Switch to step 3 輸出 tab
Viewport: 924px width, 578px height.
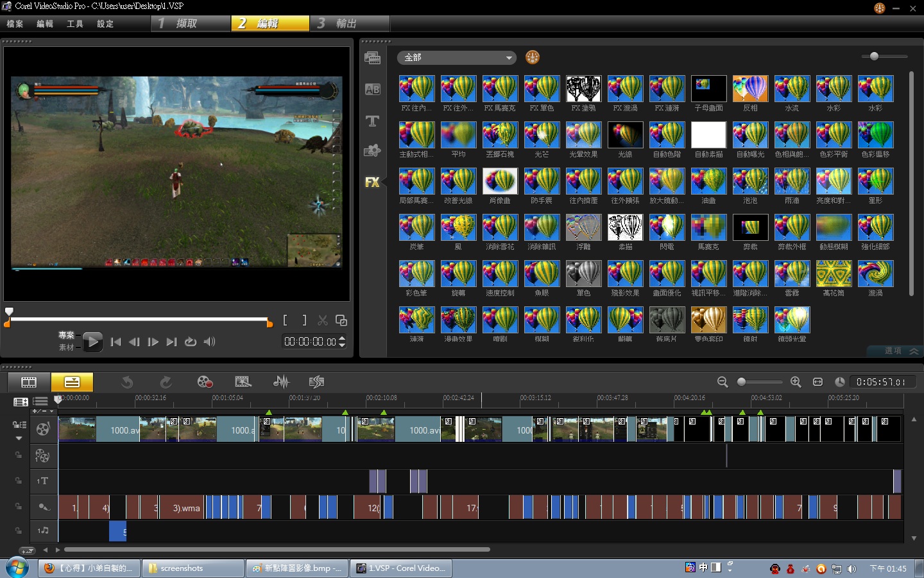351,23
